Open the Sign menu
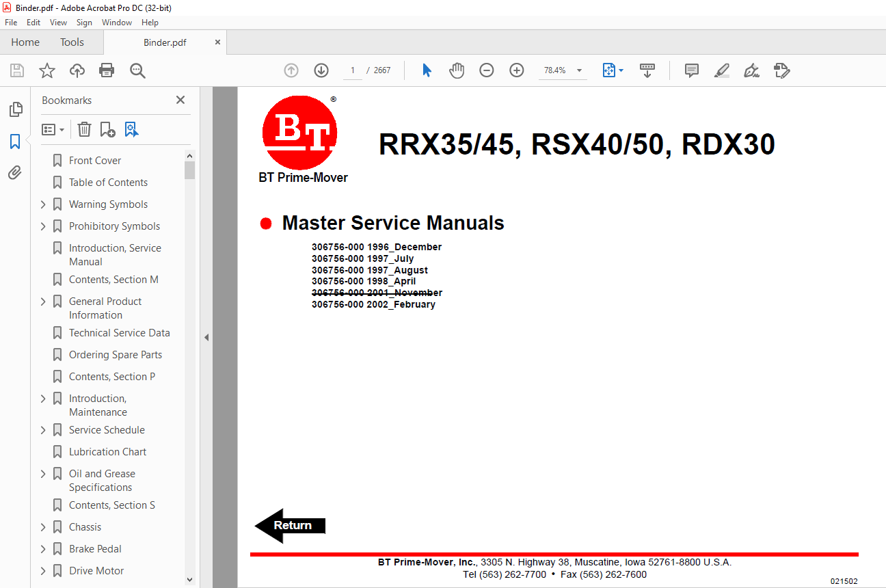Screen dimensions: 886x588 pos(84,23)
